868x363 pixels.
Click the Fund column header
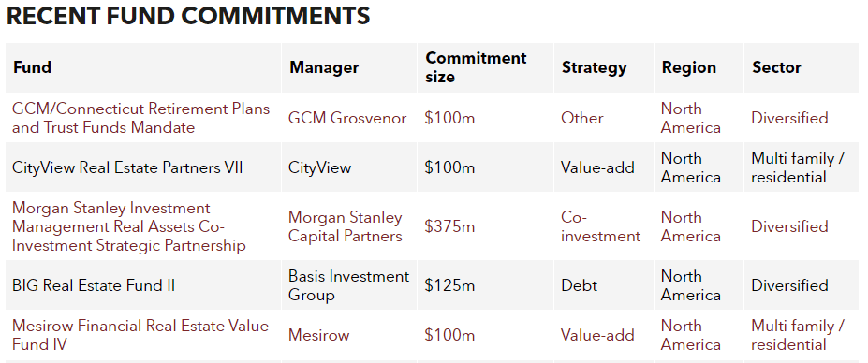[32, 67]
